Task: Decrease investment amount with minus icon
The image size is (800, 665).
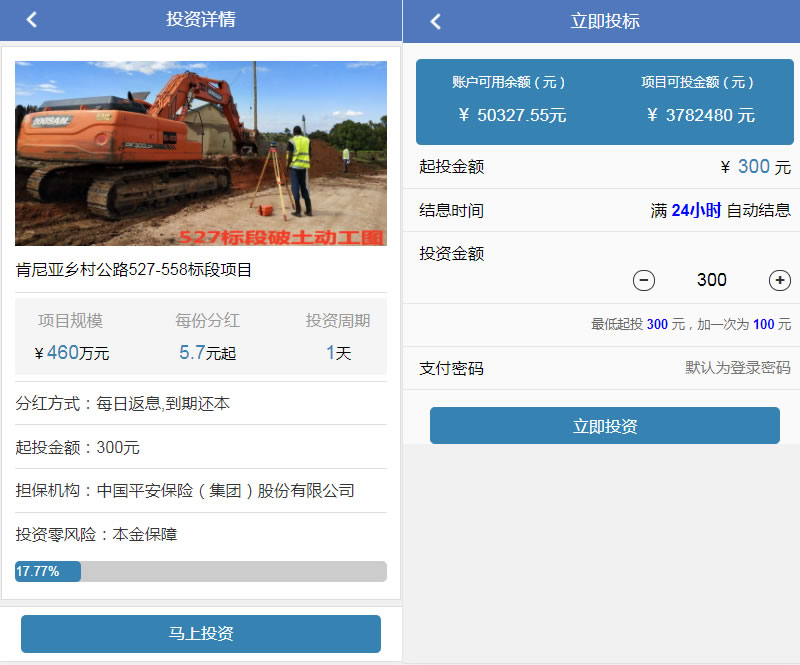Action: click(x=643, y=280)
